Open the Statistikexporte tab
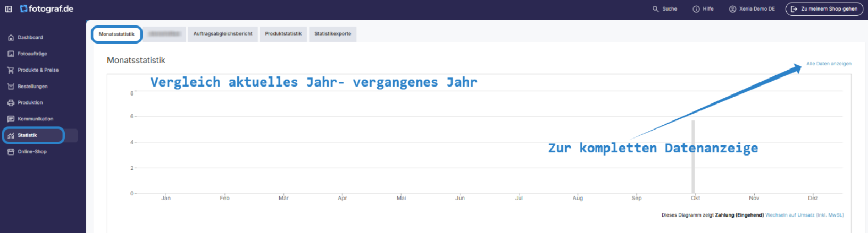Screen dimensions: 868x233 pos(332,34)
